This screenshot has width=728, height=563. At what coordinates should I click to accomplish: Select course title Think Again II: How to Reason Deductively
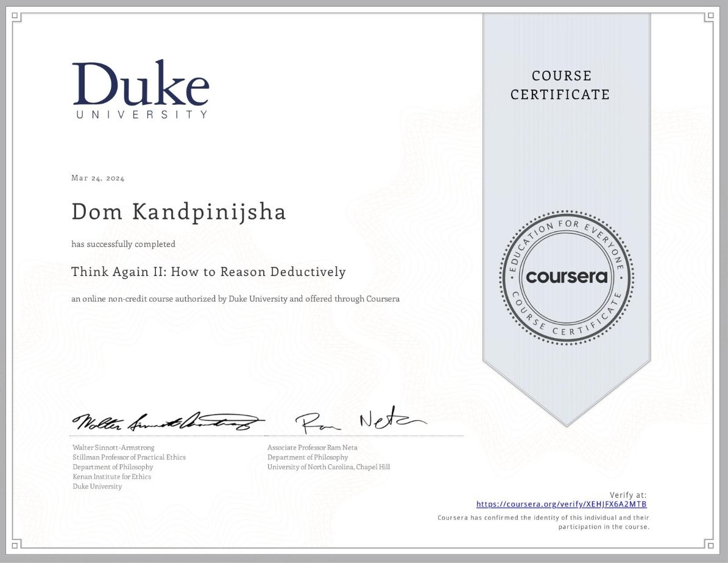click(208, 272)
